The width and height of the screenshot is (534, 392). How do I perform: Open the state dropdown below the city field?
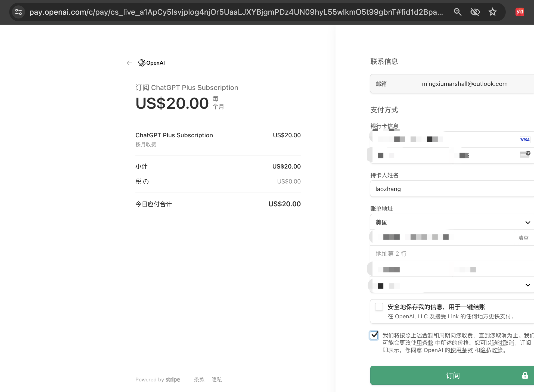(452, 285)
